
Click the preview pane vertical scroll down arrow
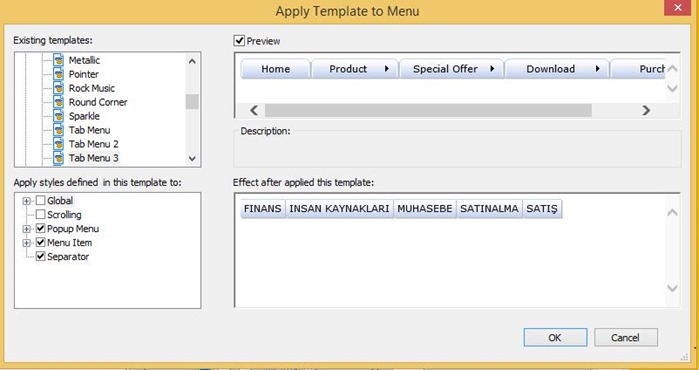pyautogui.click(x=673, y=88)
